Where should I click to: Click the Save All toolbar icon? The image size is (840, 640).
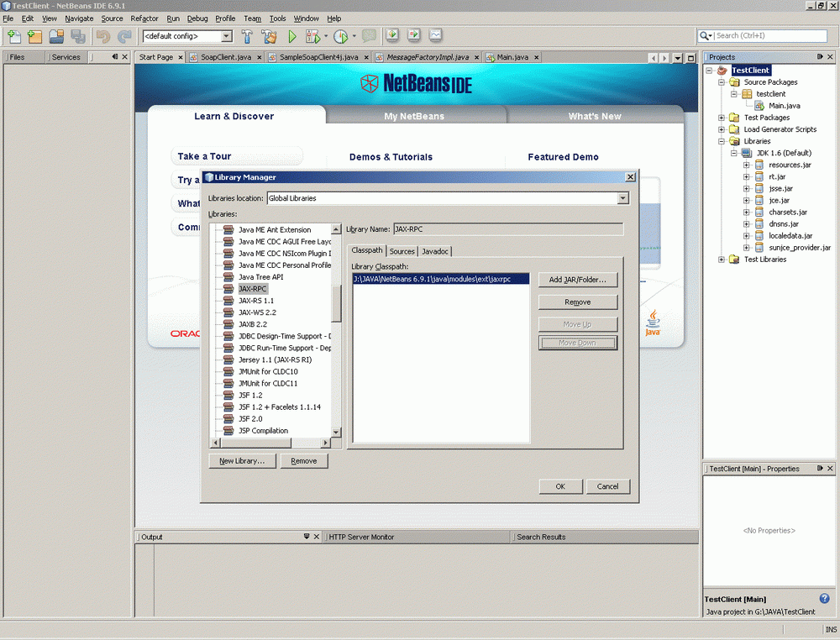pyautogui.click(x=78, y=36)
